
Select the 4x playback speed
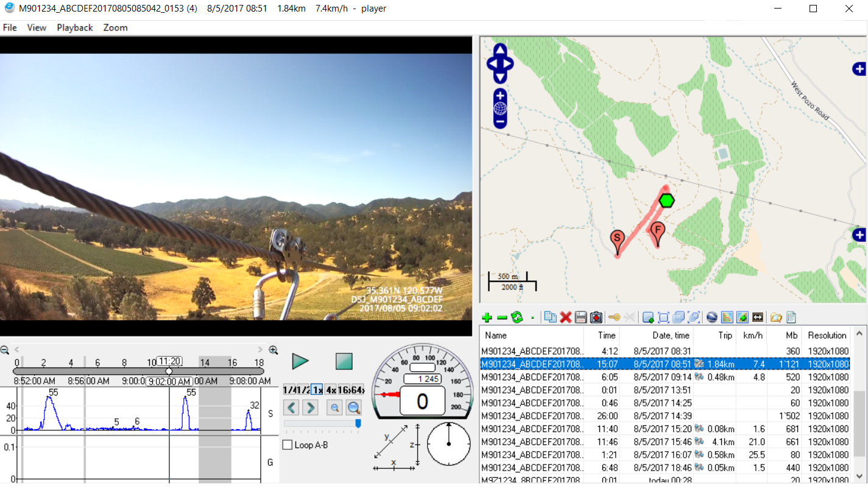(x=331, y=389)
